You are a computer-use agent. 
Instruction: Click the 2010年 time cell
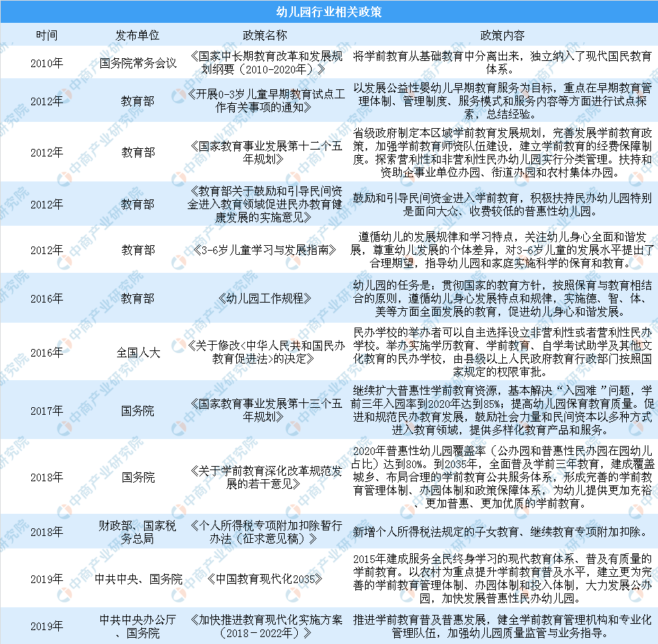click(x=46, y=63)
